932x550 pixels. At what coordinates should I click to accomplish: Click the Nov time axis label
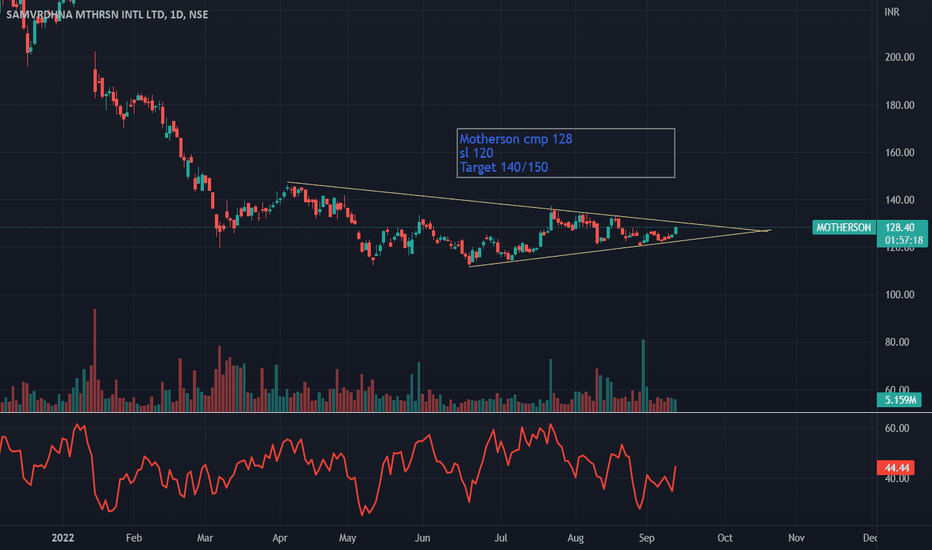click(796, 538)
